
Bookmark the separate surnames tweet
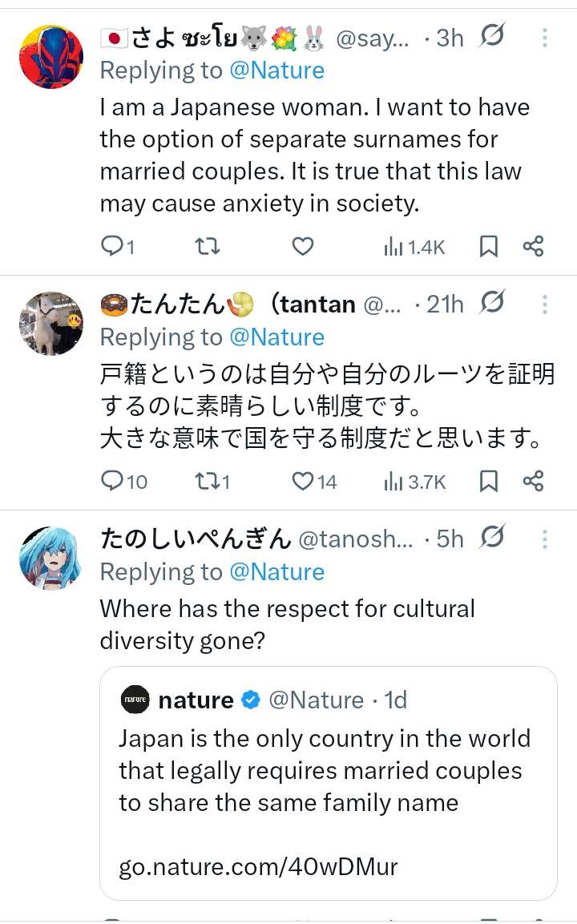point(488,247)
